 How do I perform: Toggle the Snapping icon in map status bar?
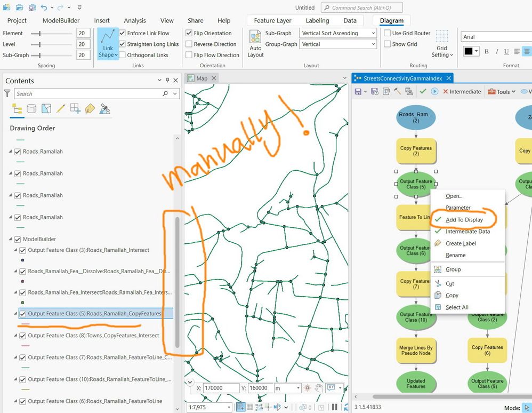click(x=240, y=407)
